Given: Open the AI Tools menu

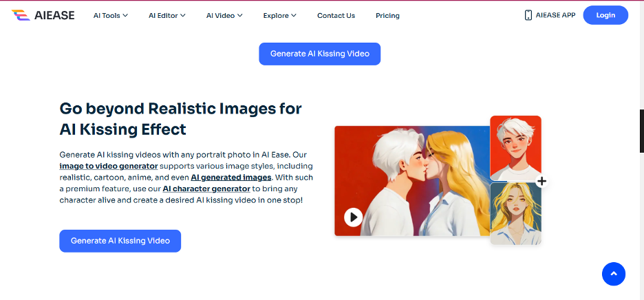Looking at the screenshot, I should 111,16.
